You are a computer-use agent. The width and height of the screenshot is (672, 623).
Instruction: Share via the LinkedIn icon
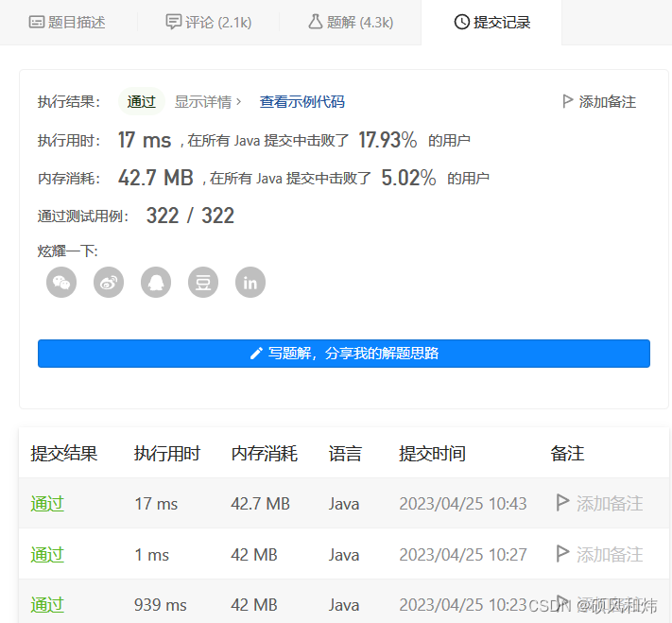(250, 282)
